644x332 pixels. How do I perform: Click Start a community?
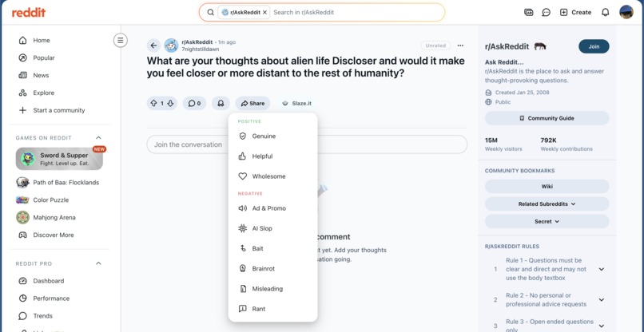[52, 110]
